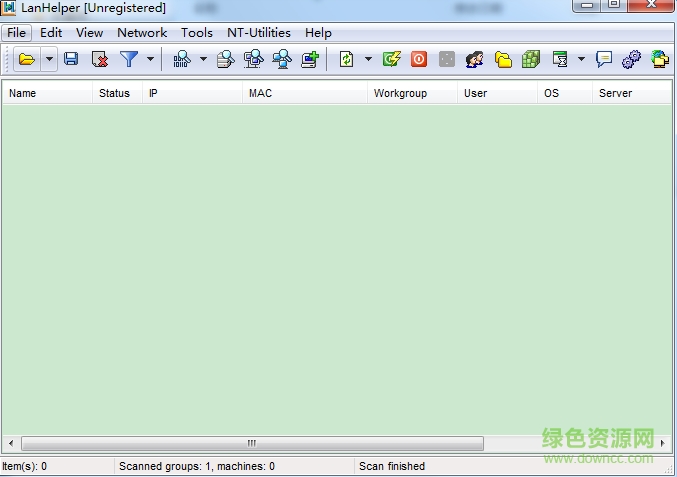The width and height of the screenshot is (677, 477).
Task: Open the Network menu
Action: [142, 33]
